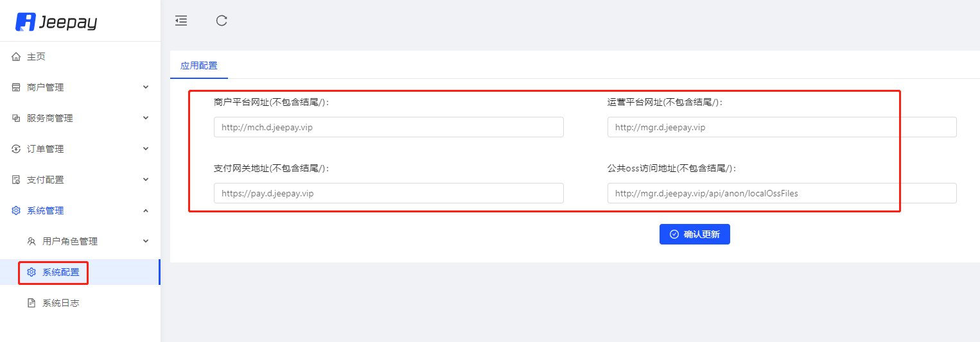Focus the 支付网关地址 input field
980x342 pixels.
(389, 193)
